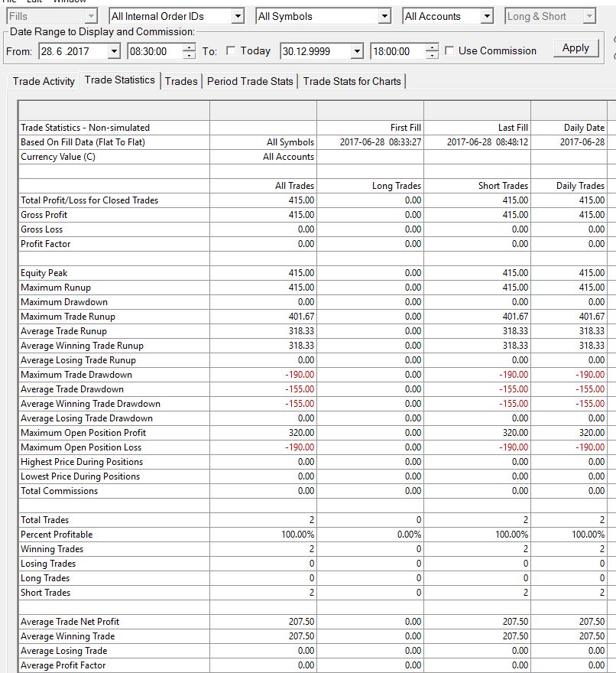The width and height of the screenshot is (616, 673).
Task: Click 'Maximum Open Position Loss' label
Action: tap(81, 447)
